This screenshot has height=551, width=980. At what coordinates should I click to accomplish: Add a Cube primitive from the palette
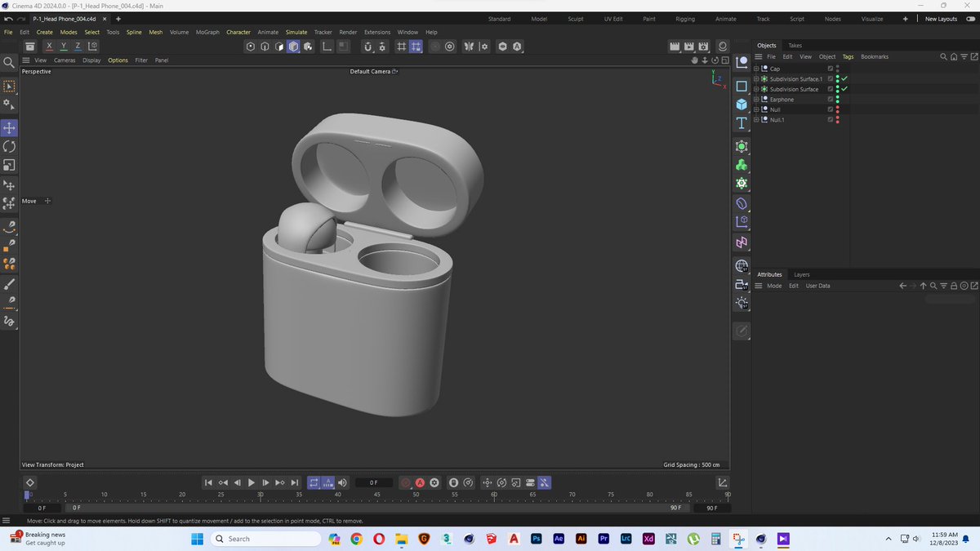pyautogui.click(x=742, y=104)
